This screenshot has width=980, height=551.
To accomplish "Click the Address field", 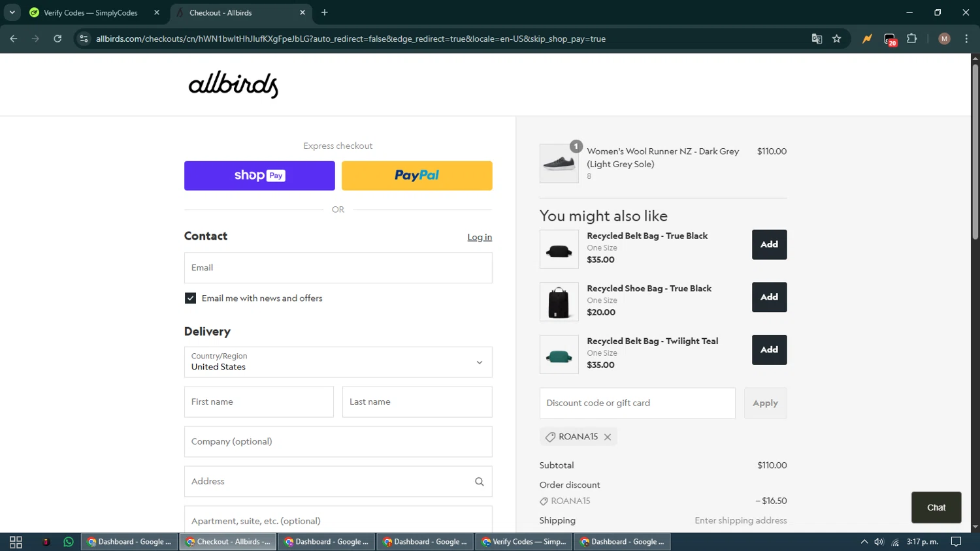I will pos(338,482).
